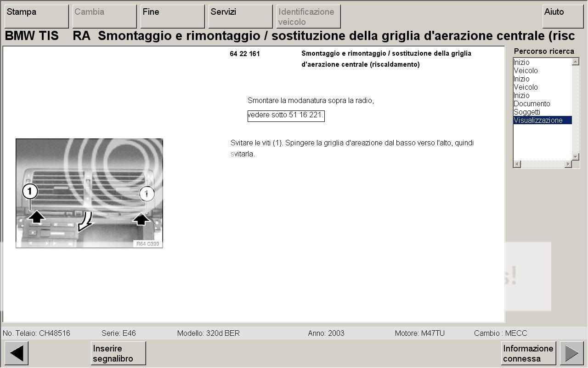Follow the 'vedere sotto 51 16 221' link
The width and height of the screenshot is (588, 368).
pos(286,115)
